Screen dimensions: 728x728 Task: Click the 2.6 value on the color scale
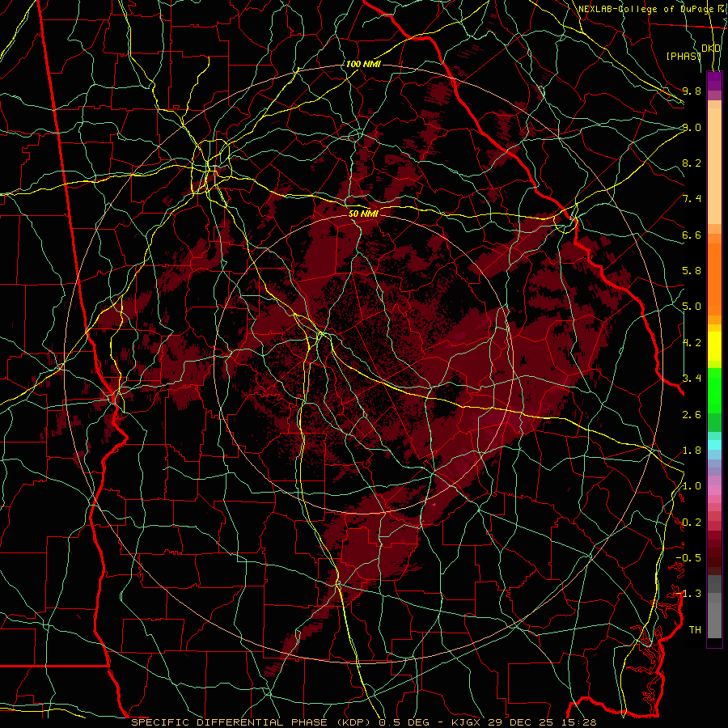[692, 415]
